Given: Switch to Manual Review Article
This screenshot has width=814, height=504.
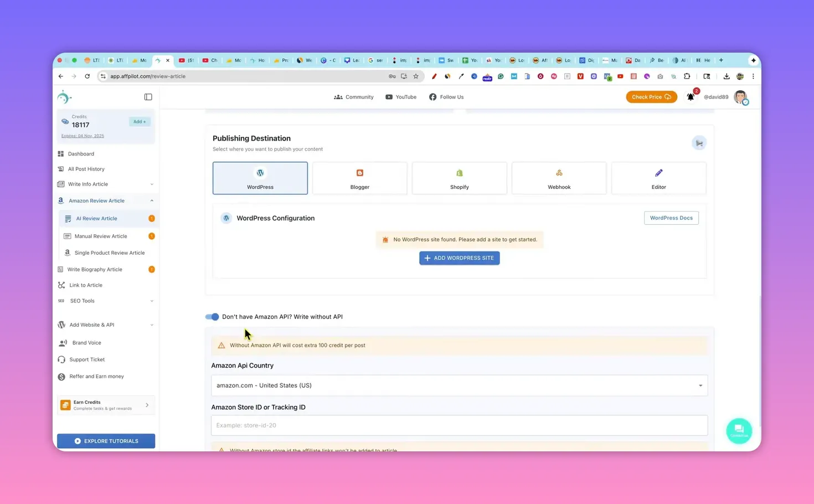Looking at the screenshot, I should coord(101,236).
